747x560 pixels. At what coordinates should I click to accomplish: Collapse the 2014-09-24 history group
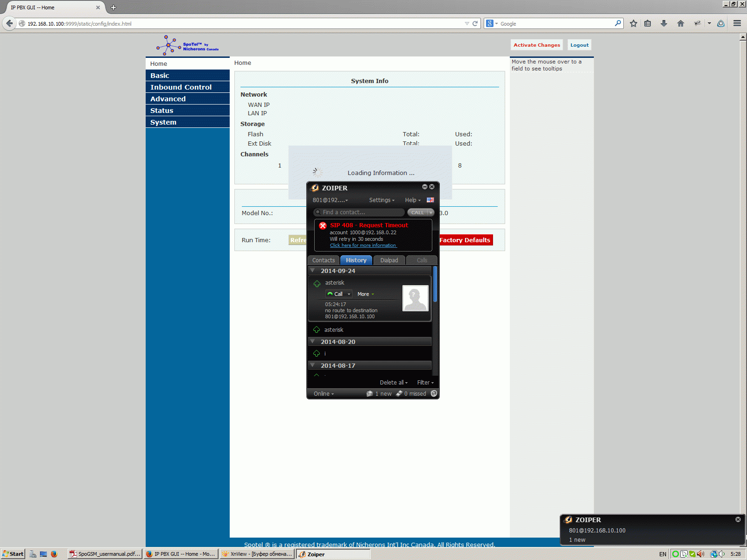pyautogui.click(x=312, y=271)
